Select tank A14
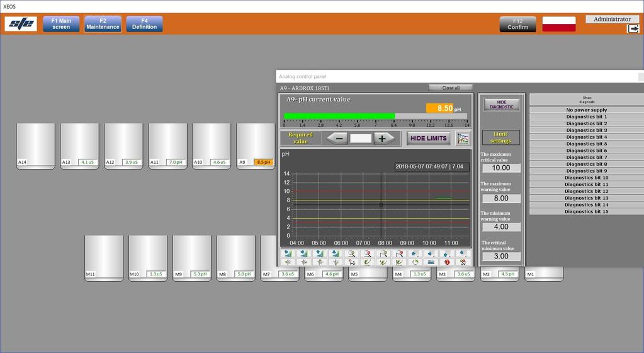Viewport: 644px width, 353px height. point(35,146)
